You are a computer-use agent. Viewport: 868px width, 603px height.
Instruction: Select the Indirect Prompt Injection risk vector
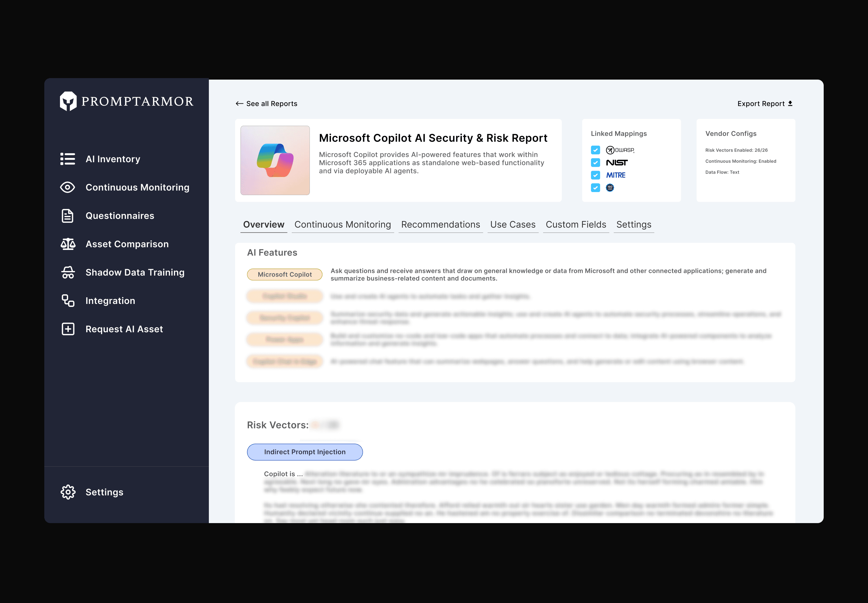coord(304,452)
